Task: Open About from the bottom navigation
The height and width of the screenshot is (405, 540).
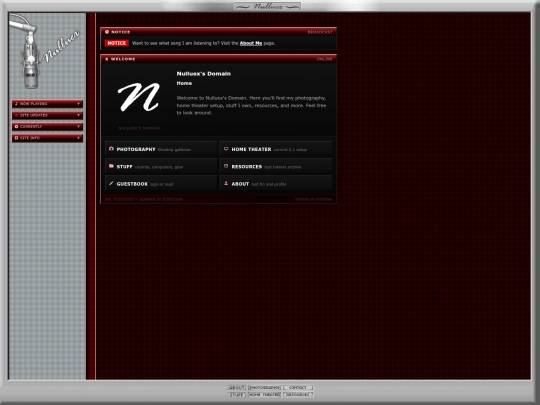Action: tap(237, 387)
